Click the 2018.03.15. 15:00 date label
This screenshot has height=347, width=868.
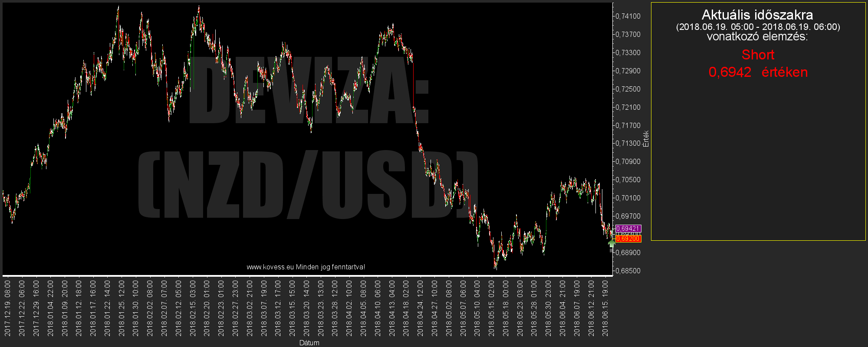292,308
